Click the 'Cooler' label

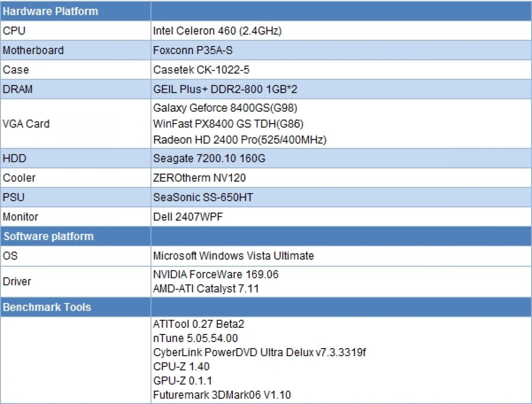coord(19,178)
